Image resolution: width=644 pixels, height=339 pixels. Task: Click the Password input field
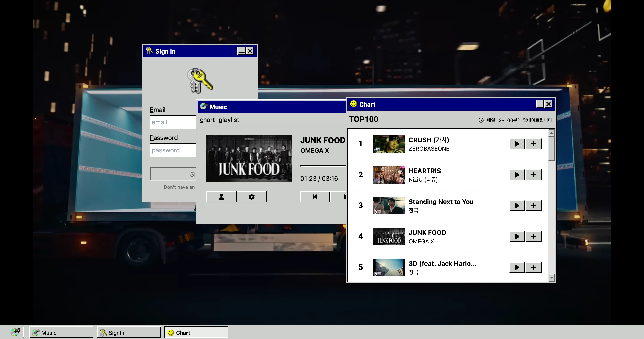(x=173, y=150)
